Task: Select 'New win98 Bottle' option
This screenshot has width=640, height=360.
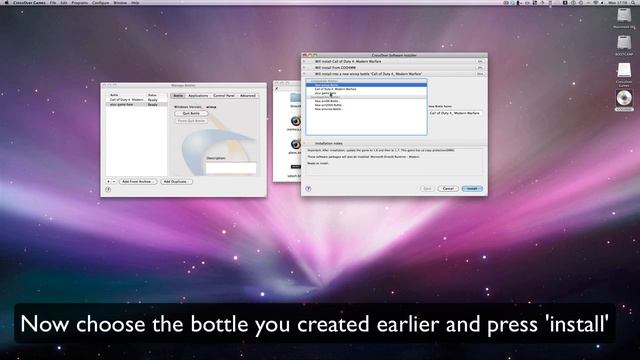Action: (x=367, y=101)
